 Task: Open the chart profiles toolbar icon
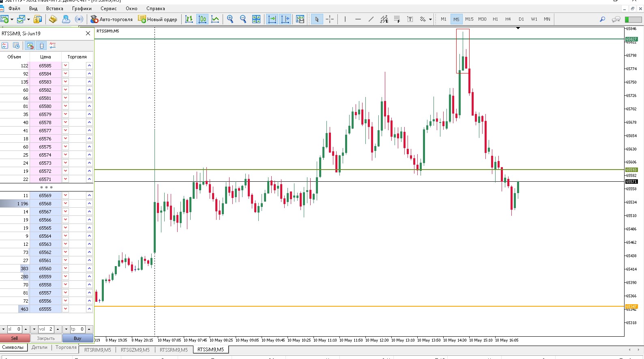click(x=21, y=19)
